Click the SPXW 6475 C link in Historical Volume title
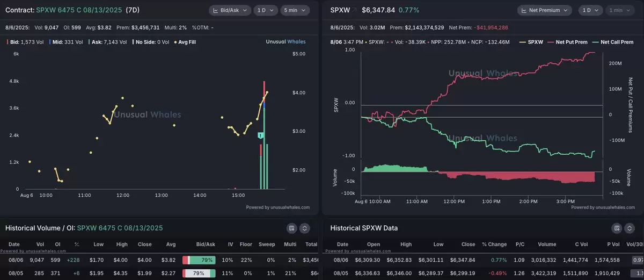The image size is (644, 280). (120, 228)
